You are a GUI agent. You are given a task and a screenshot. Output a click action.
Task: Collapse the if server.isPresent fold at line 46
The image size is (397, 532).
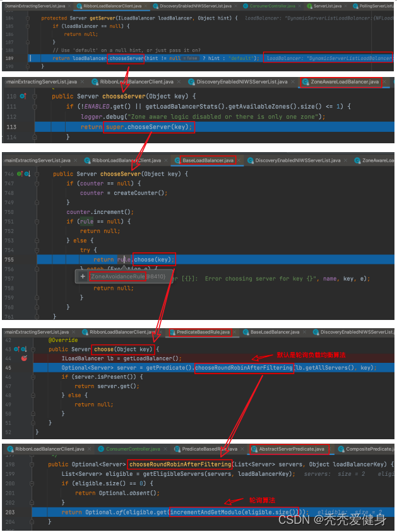click(x=33, y=377)
